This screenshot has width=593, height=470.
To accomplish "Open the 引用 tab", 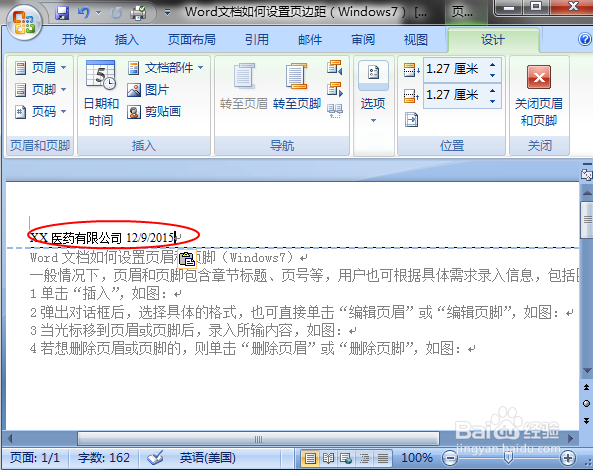I will (x=257, y=39).
